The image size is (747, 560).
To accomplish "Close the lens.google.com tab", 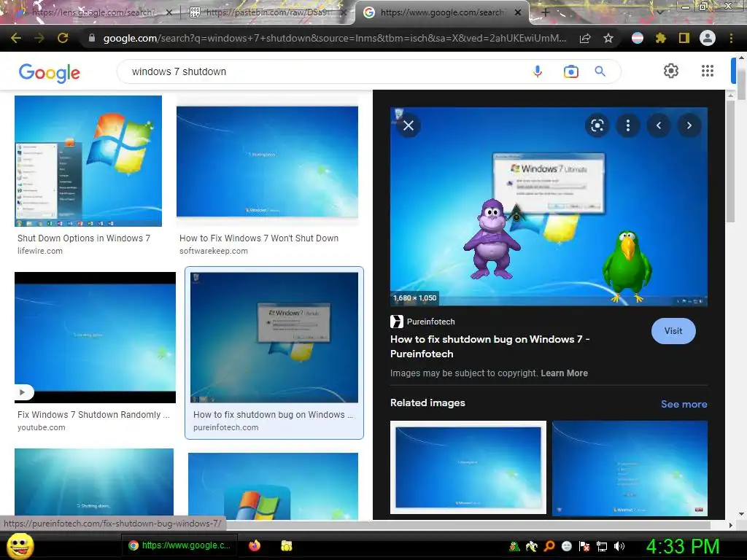I will pyautogui.click(x=169, y=12).
